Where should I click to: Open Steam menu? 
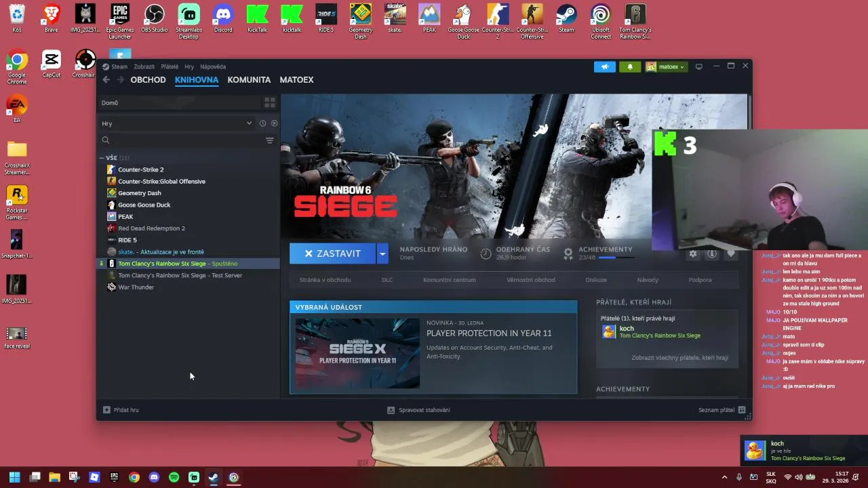[x=115, y=66]
